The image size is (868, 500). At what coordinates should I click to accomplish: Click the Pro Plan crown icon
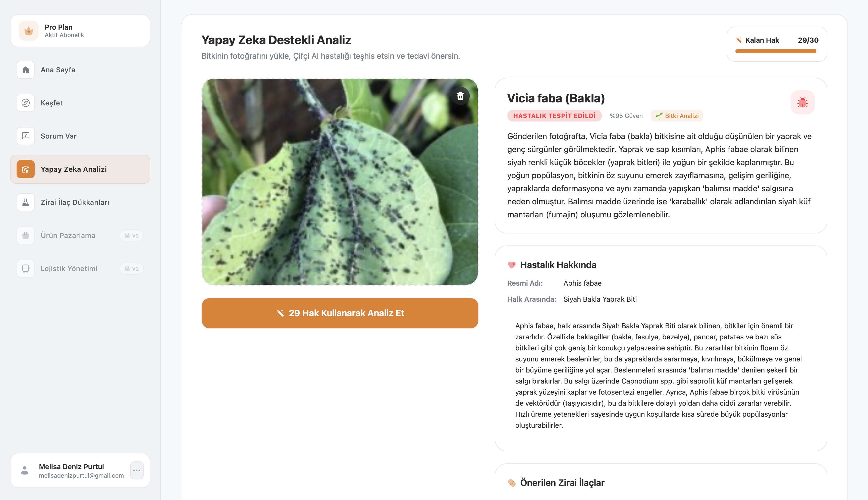coord(29,31)
